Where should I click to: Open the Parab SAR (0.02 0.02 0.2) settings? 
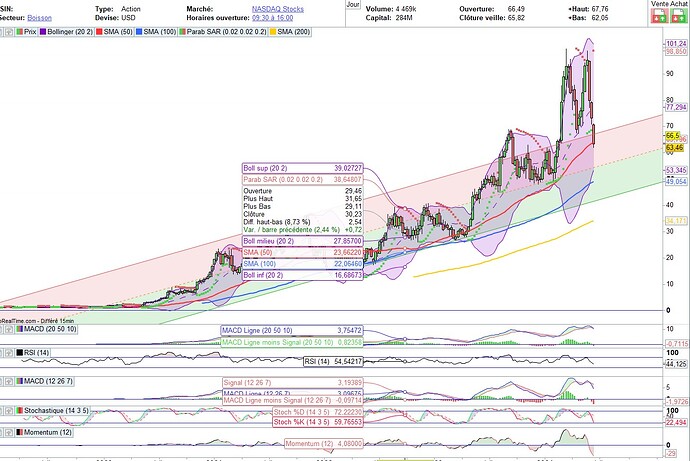223,32
